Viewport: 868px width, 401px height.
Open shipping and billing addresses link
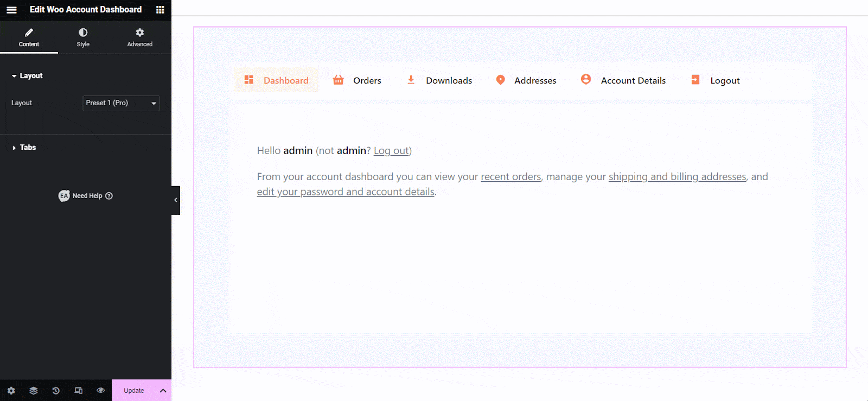coord(678,177)
